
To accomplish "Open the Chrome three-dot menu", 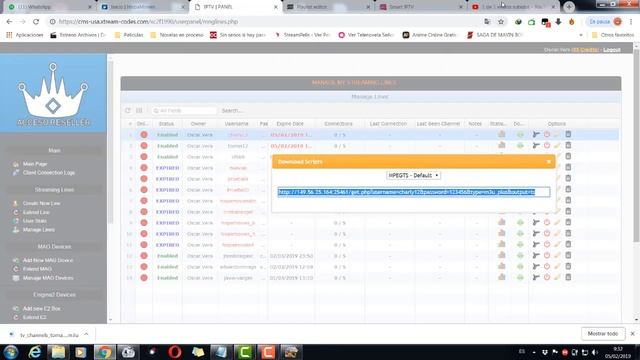I will pos(631,22).
